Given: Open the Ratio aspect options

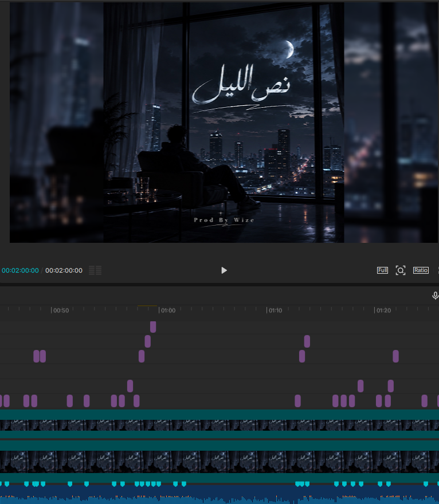Looking at the screenshot, I should 421,270.
